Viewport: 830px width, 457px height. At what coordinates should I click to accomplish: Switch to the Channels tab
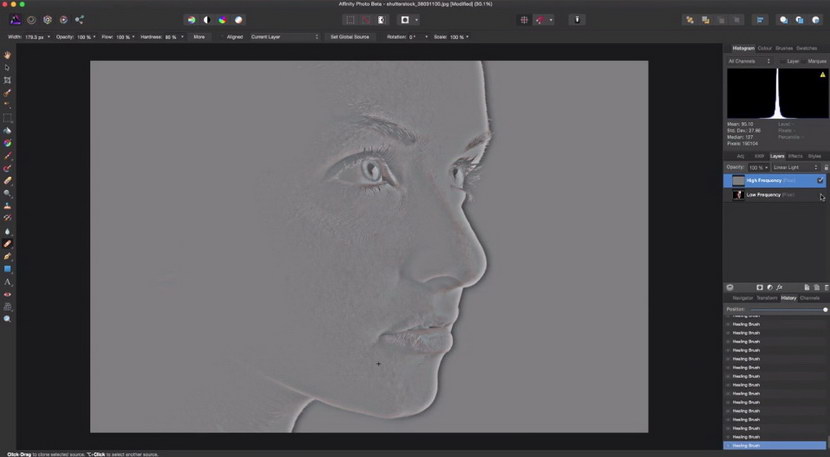pos(809,298)
